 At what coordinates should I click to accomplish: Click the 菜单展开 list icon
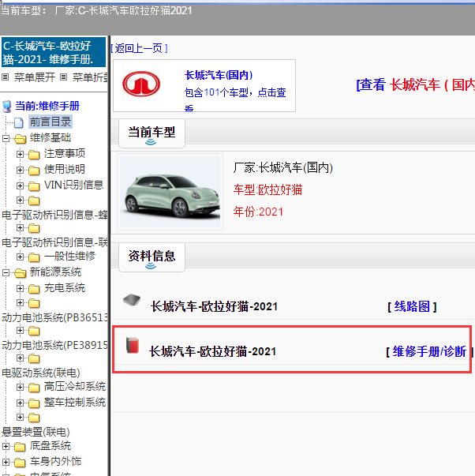[6, 77]
